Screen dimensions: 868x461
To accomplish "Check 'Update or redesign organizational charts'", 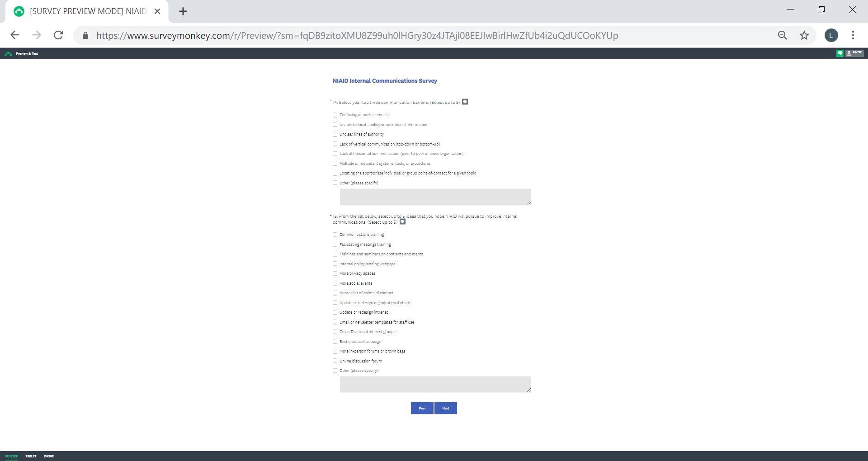I will tap(335, 303).
